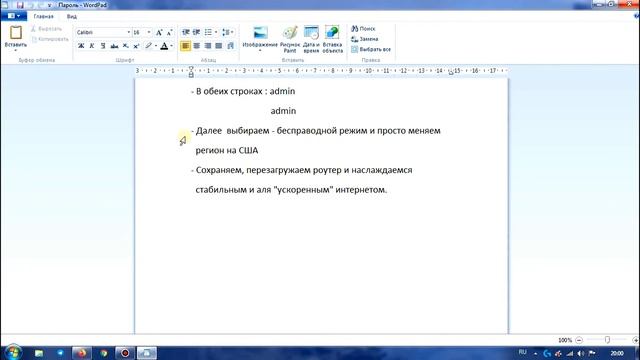Click the font color A icon
The width and height of the screenshot is (640, 360).
click(164, 46)
